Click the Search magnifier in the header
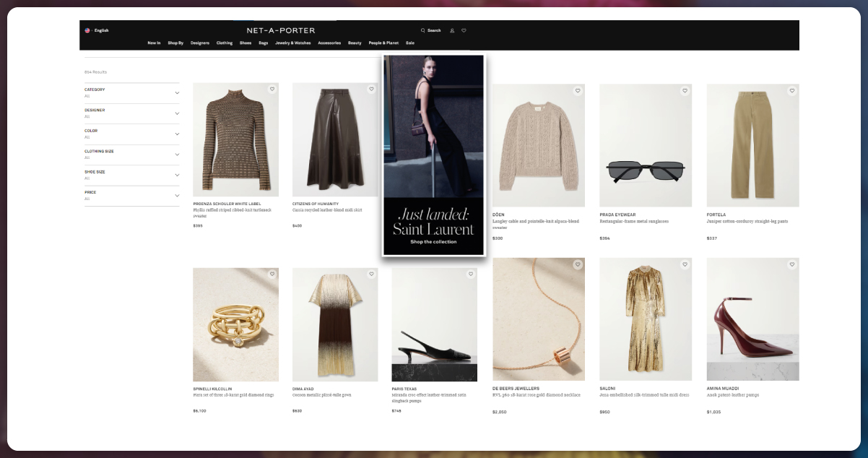868x458 pixels. click(423, 30)
